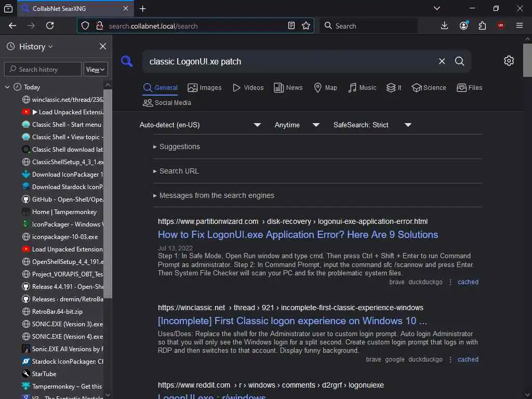This screenshot has width=532, height=399.
Task: Open list all tabs arrow
Action: pos(436,8)
